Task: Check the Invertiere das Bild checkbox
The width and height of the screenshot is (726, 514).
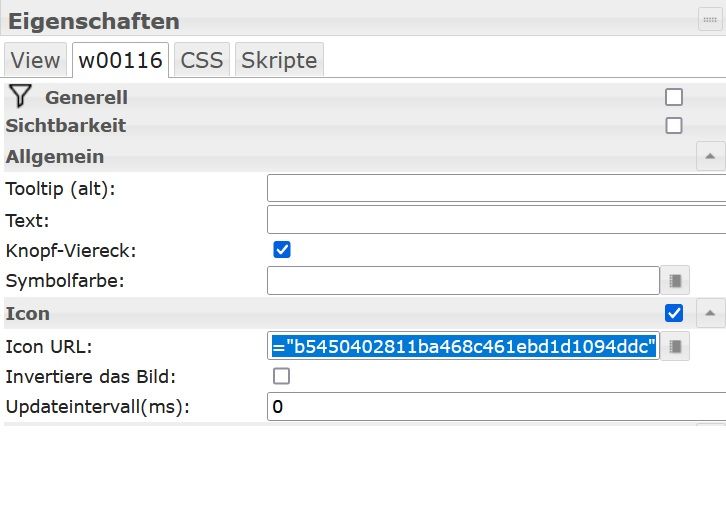Action: [x=282, y=376]
